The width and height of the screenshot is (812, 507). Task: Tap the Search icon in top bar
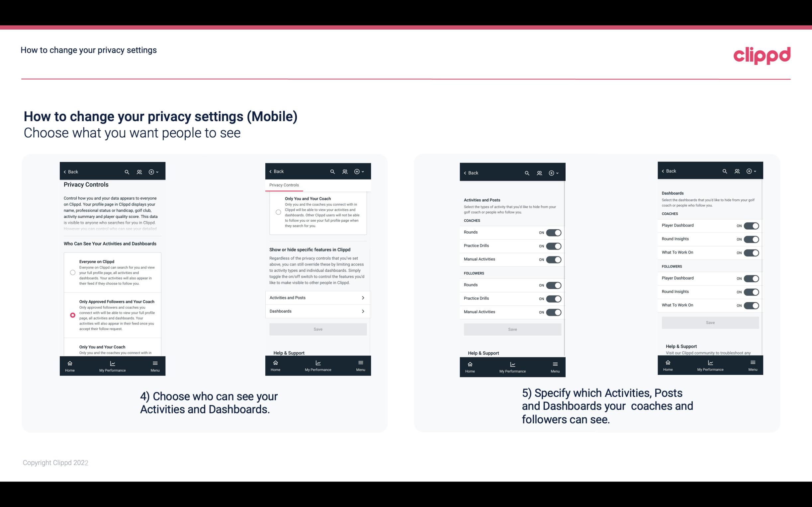(x=127, y=172)
